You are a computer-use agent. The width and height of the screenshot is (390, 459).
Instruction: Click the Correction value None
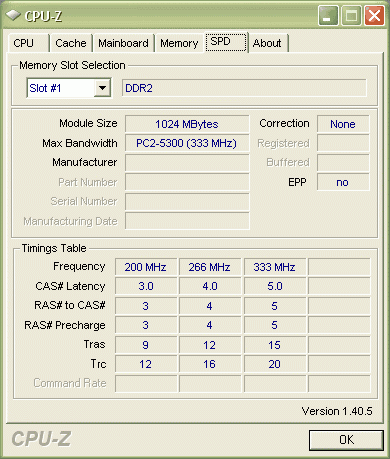[x=343, y=124]
